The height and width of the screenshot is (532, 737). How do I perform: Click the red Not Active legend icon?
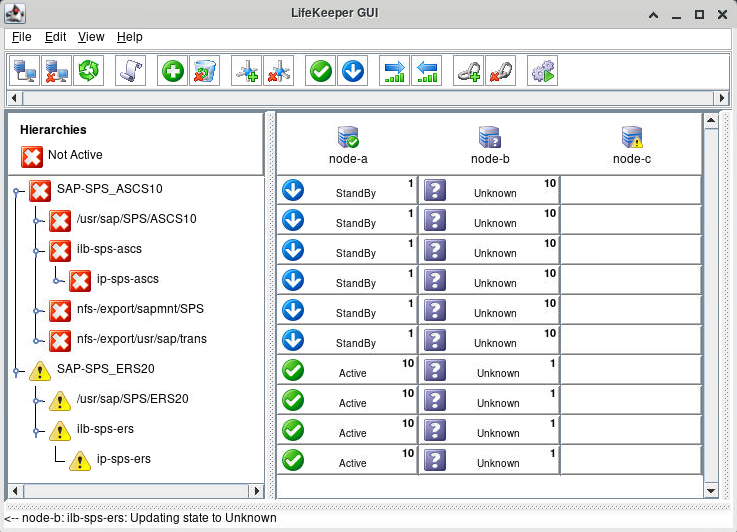32,157
